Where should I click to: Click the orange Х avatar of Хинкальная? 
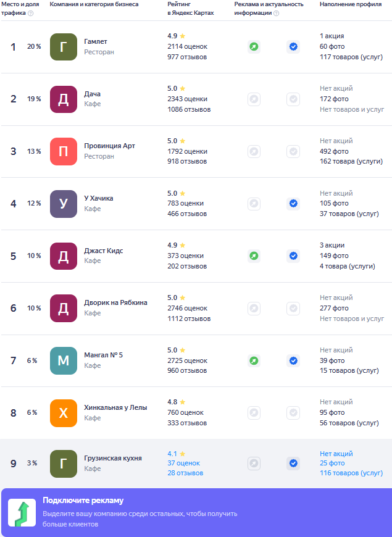(64, 413)
